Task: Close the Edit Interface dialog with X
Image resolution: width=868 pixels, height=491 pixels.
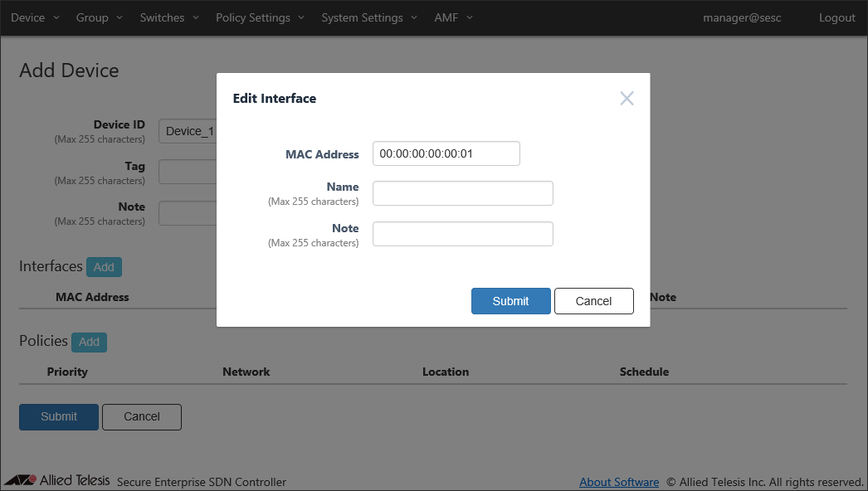Action: pyautogui.click(x=627, y=99)
